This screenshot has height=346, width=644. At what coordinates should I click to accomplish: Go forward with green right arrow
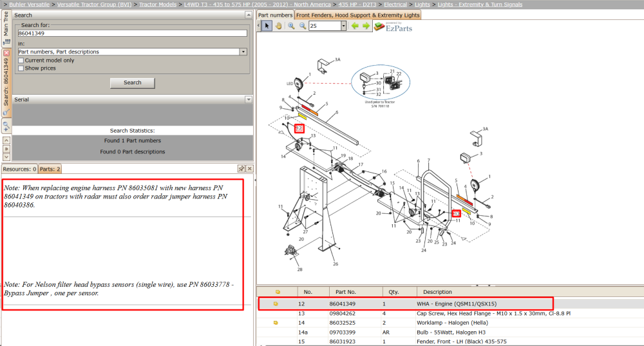tap(366, 26)
